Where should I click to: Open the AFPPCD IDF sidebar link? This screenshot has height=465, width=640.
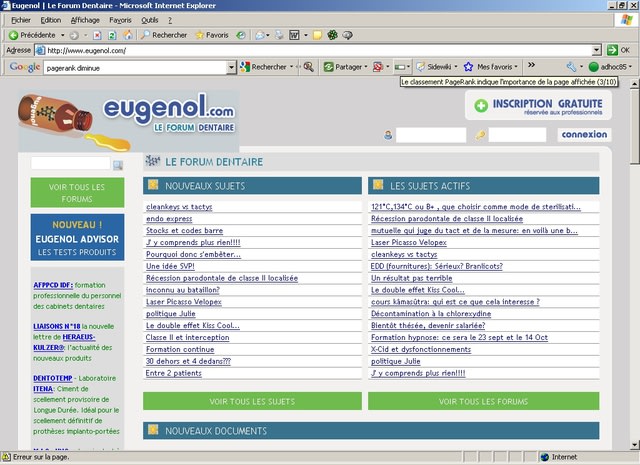point(53,285)
